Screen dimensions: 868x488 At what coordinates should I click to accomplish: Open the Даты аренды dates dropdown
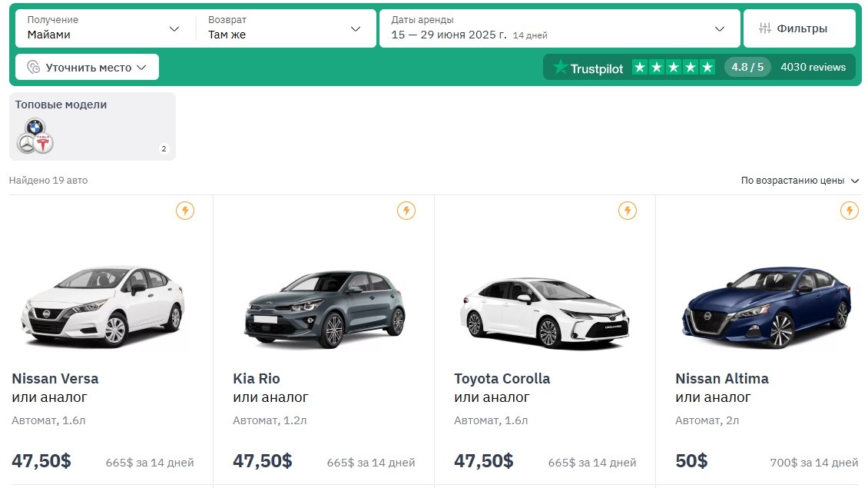point(557,28)
